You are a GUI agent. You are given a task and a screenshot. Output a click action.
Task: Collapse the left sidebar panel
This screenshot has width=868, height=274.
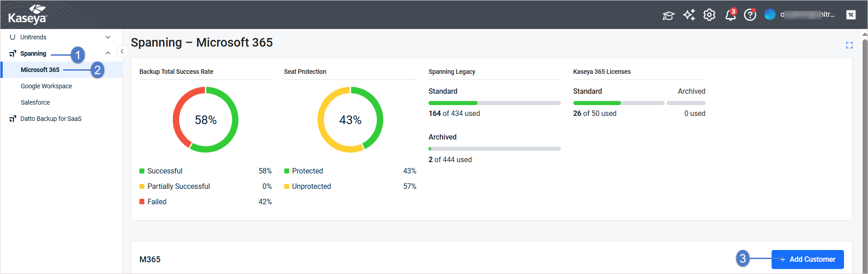(x=122, y=52)
